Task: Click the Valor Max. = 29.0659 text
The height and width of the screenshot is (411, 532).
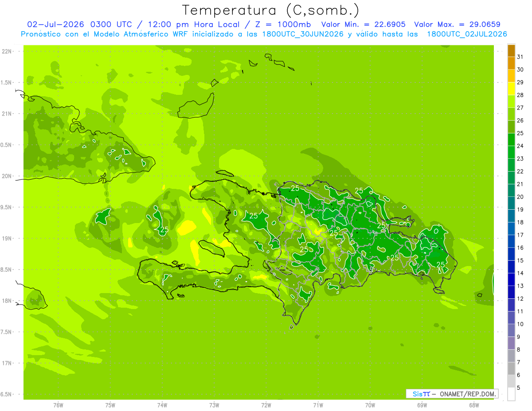Action: tap(457, 24)
